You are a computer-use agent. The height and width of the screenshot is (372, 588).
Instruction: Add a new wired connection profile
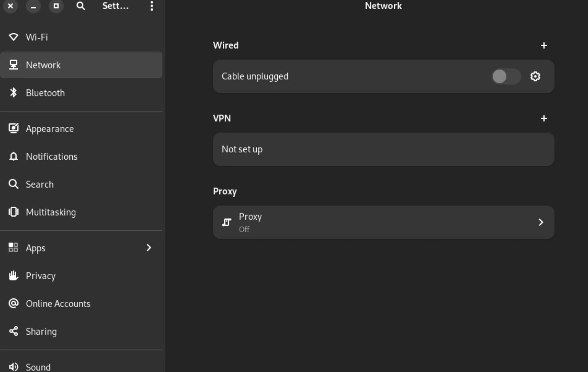[544, 45]
